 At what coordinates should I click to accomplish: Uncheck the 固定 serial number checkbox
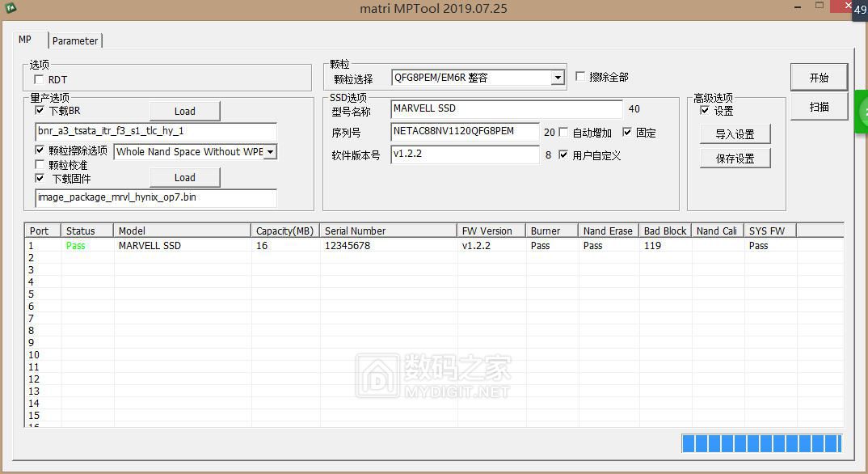(x=627, y=132)
